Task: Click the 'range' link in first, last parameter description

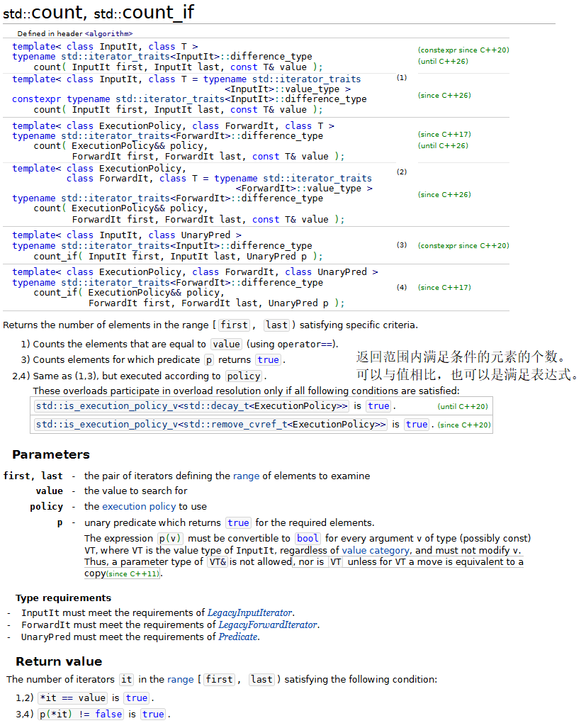Action: coord(246,476)
